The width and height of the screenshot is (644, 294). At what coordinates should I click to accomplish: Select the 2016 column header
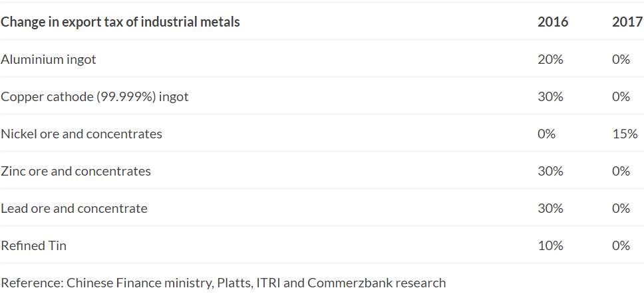point(553,22)
